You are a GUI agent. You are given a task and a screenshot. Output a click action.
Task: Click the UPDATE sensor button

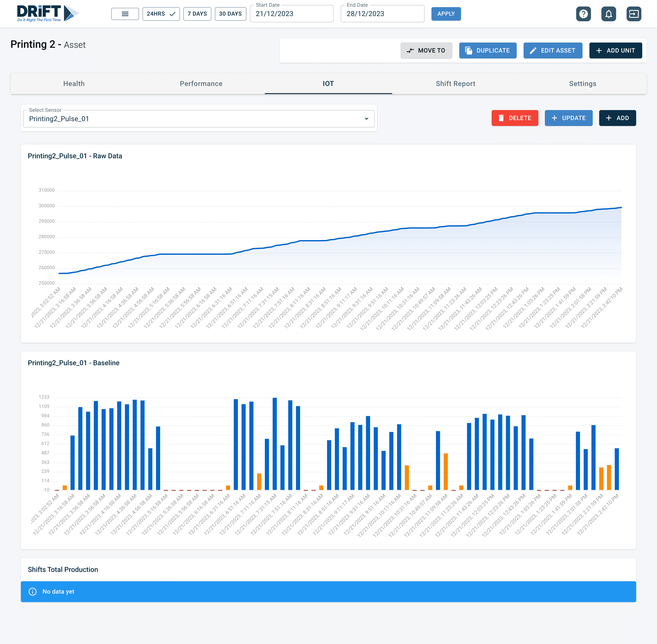pyautogui.click(x=568, y=117)
